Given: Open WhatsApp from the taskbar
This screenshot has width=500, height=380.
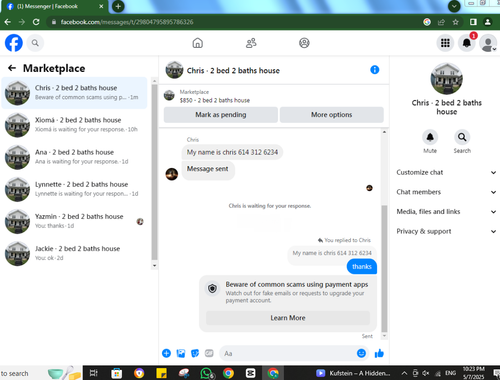Looking at the screenshot, I should coord(206,373).
